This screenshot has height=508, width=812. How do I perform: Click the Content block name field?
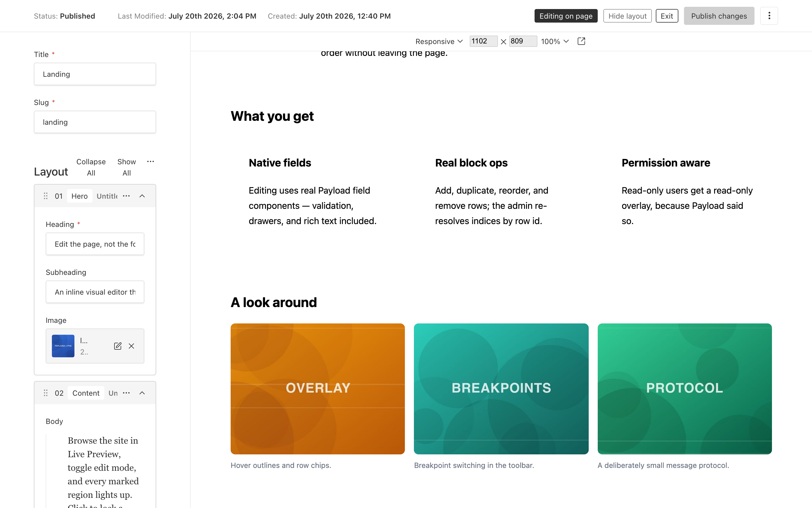click(x=113, y=393)
